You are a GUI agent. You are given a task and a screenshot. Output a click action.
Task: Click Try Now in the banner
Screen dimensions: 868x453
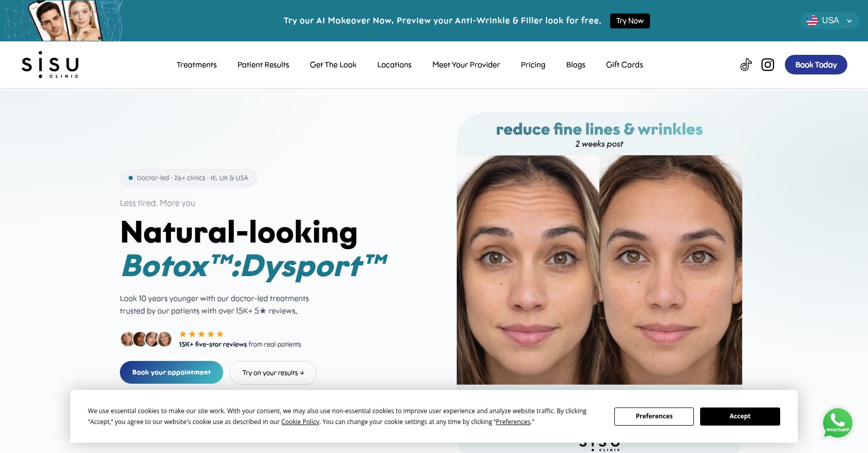point(630,21)
